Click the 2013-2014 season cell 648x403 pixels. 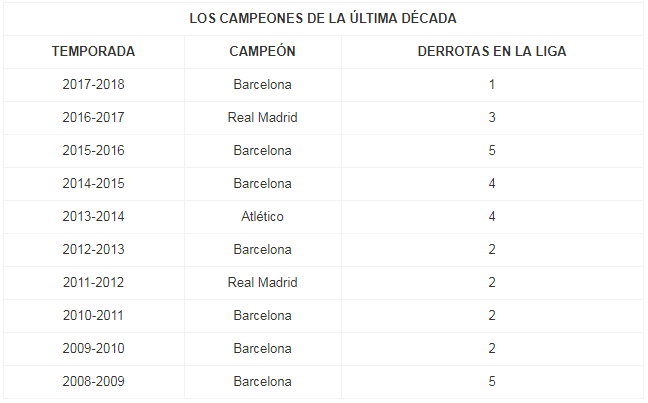pos(93,216)
